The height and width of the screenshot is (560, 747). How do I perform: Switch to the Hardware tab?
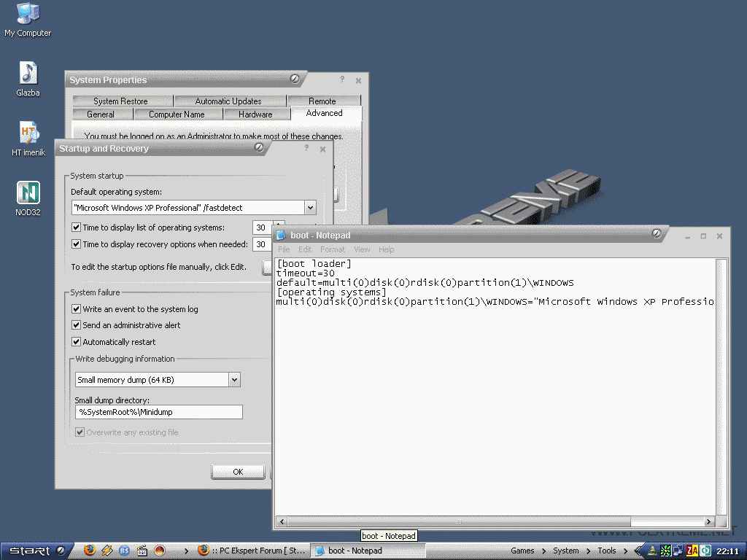tap(256, 114)
